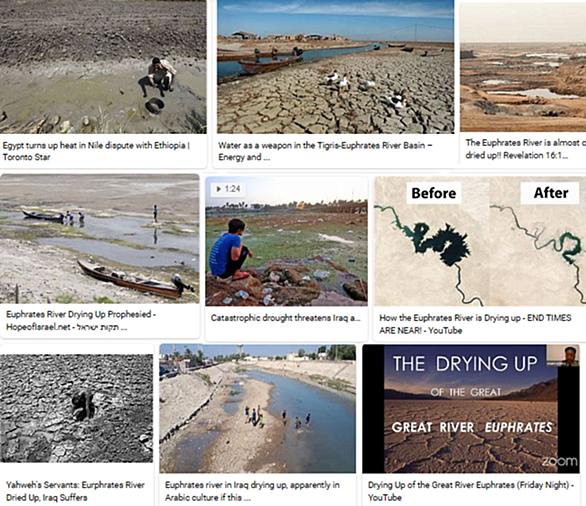Viewport: 586px width, 506px height.
Task: Open 'THE DRYING UP' Zoom video thumbnail
Action: [x=471, y=409]
